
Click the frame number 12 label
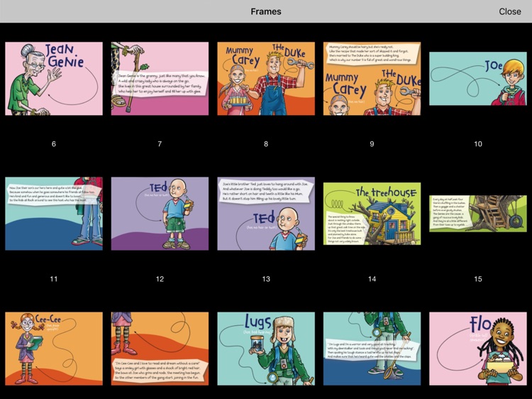pos(160,279)
